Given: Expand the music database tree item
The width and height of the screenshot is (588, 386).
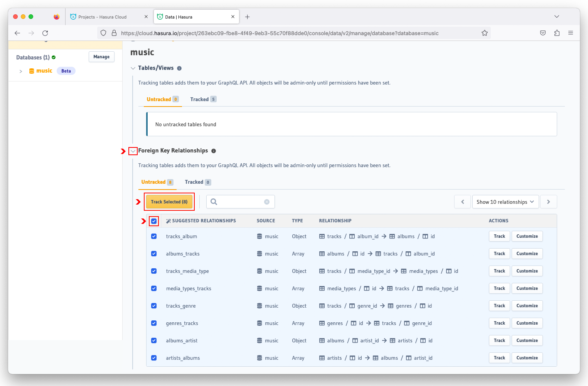Looking at the screenshot, I should pyautogui.click(x=21, y=71).
